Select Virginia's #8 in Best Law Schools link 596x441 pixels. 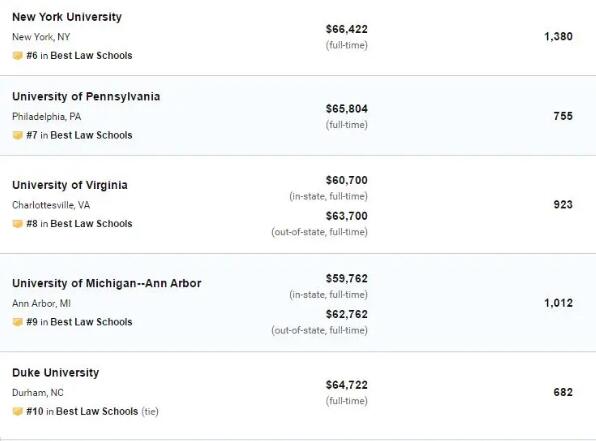click(79, 224)
